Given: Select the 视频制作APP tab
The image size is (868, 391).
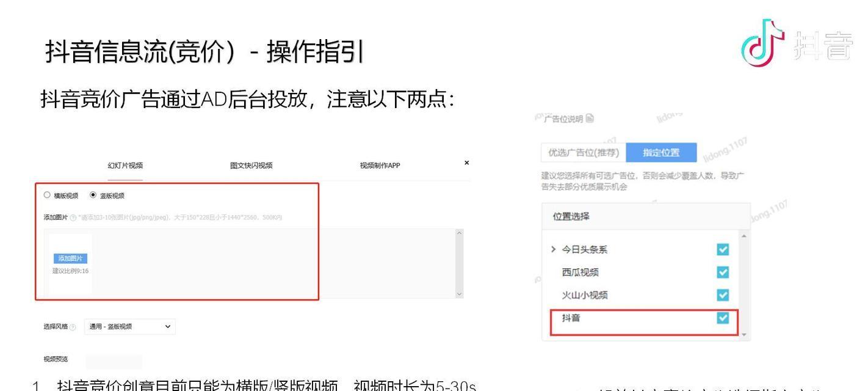Looking at the screenshot, I should tap(380, 165).
